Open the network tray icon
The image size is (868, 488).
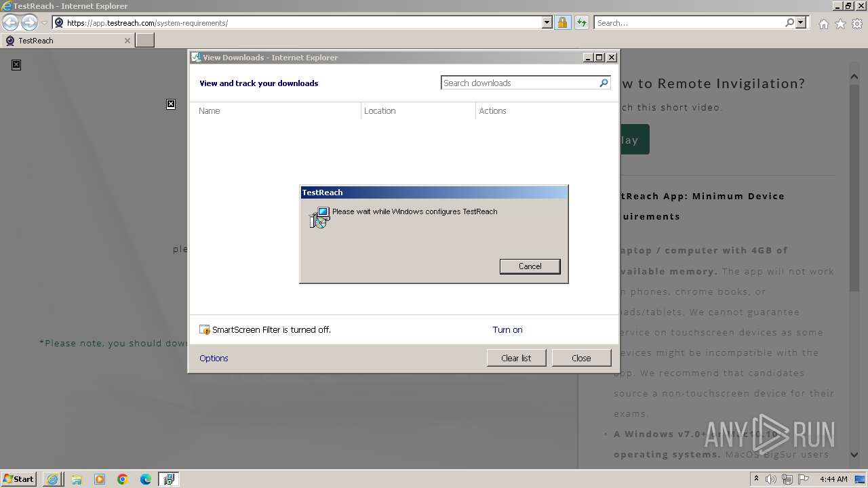787,479
